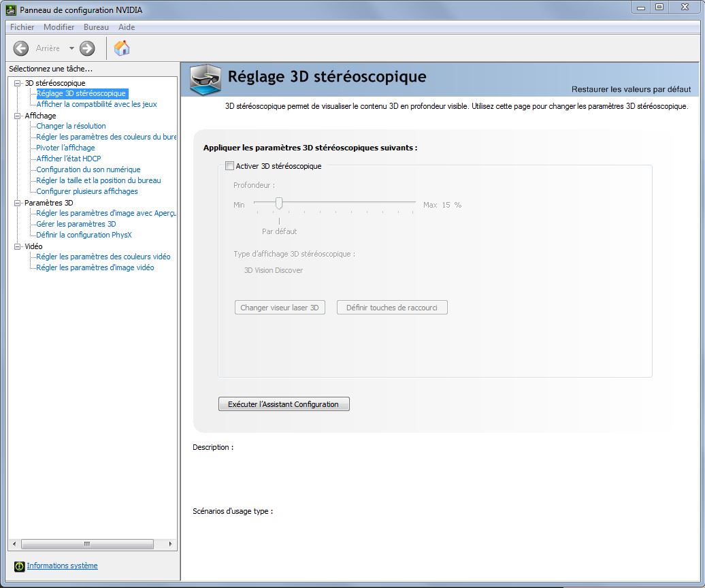Screen dimensions: 705x588
Task: Select Pivoter l'affichage task
Action: coord(65,148)
